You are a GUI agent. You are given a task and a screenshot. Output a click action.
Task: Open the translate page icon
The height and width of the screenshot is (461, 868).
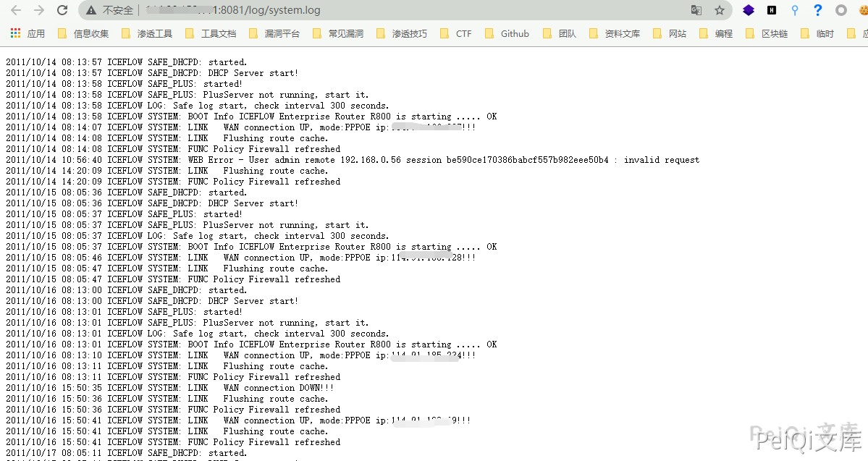(696, 10)
